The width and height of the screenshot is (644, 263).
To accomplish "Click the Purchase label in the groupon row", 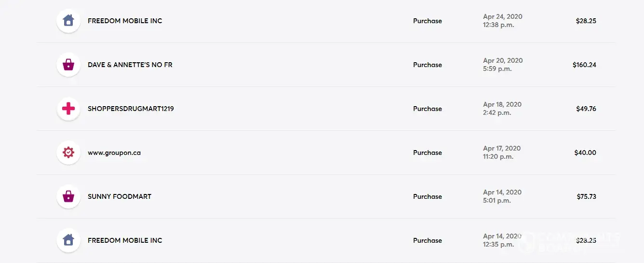I will click(427, 152).
